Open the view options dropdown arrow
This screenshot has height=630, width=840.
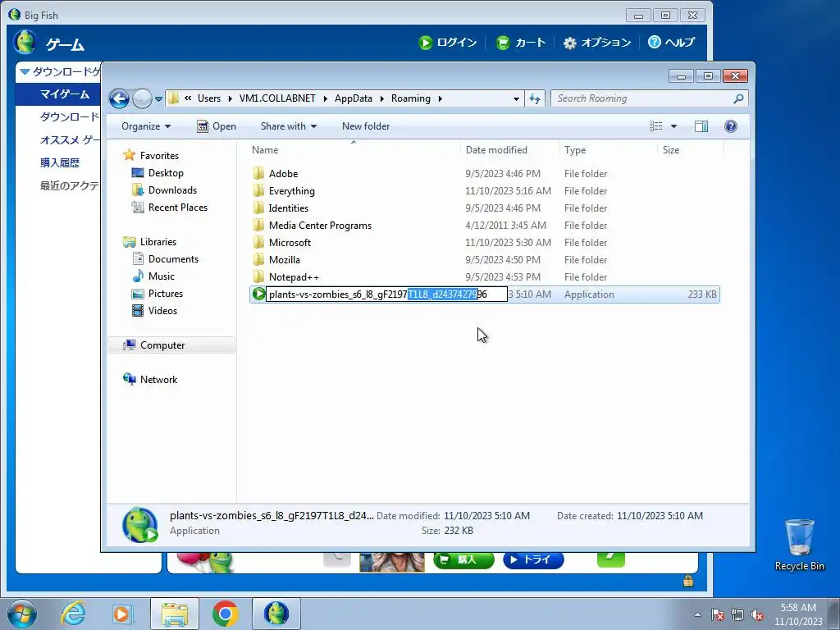pyautogui.click(x=674, y=126)
